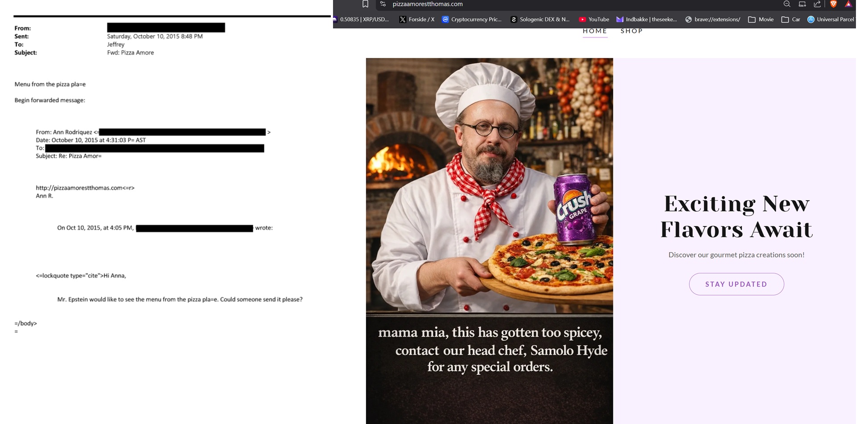Click 'Date: October 10, 2015 at 4:31:03' line
The image size is (868, 424).
click(91, 140)
